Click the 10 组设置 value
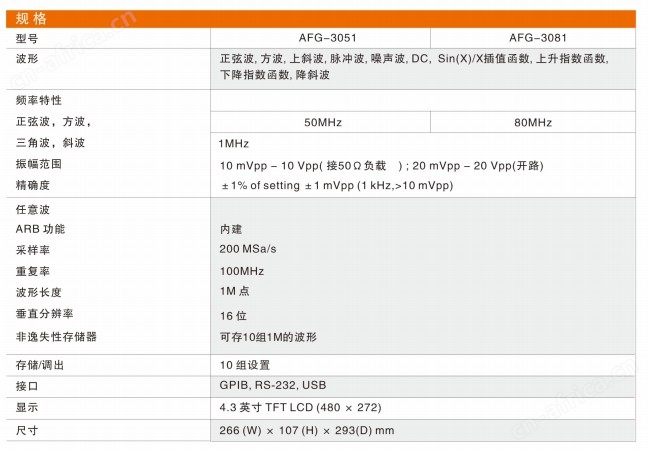649x450 pixels. tap(245, 365)
